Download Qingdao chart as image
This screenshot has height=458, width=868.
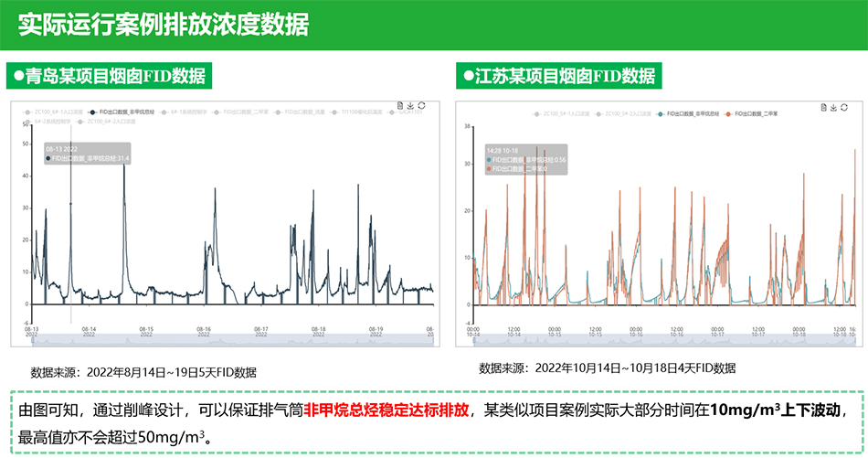tap(411, 105)
